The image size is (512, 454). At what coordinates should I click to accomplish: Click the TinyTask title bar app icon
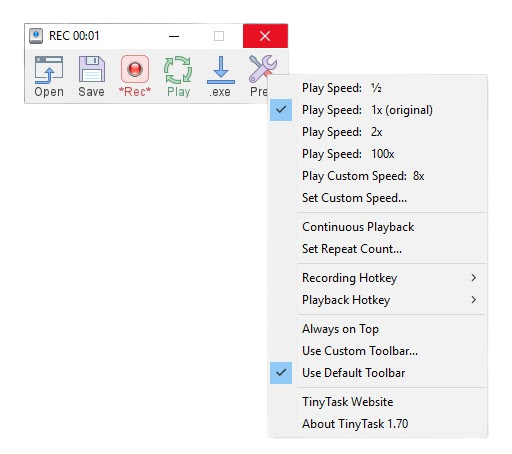coord(36,36)
